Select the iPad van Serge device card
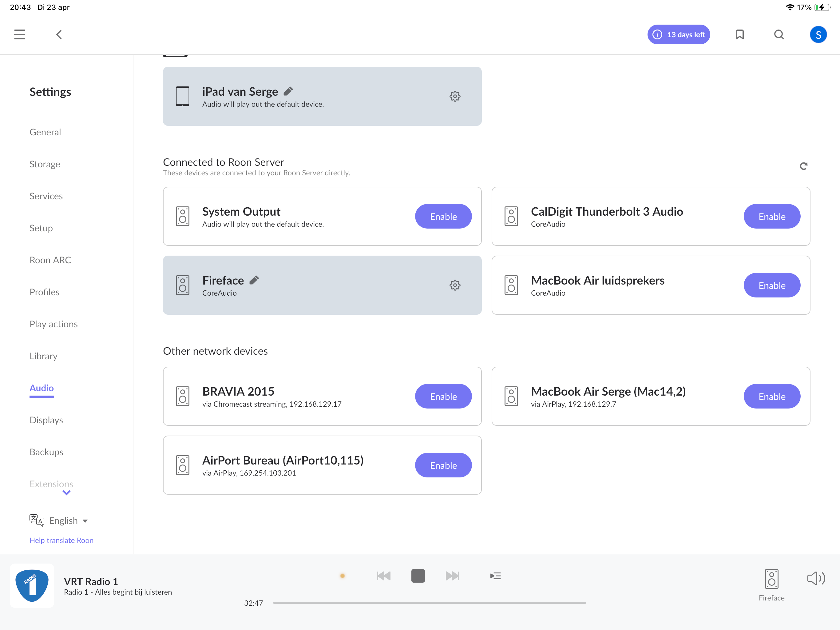The width and height of the screenshot is (840, 630). [x=322, y=96]
